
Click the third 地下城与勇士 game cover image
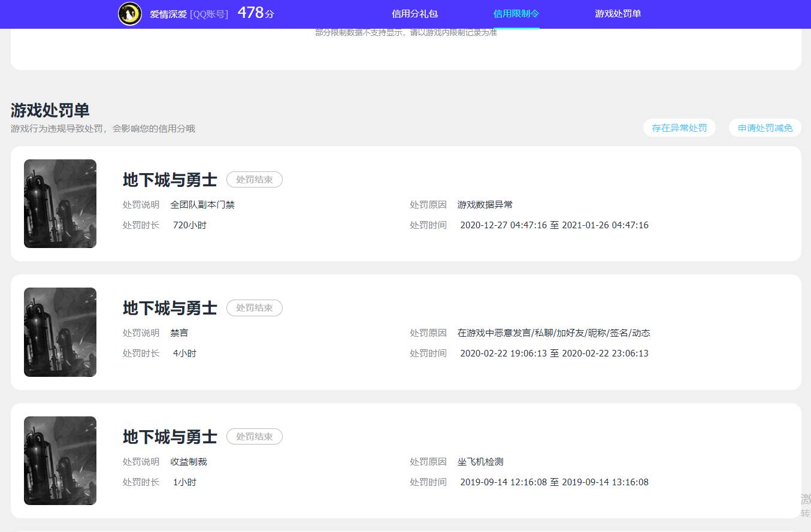pyautogui.click(x=60, y=460)
